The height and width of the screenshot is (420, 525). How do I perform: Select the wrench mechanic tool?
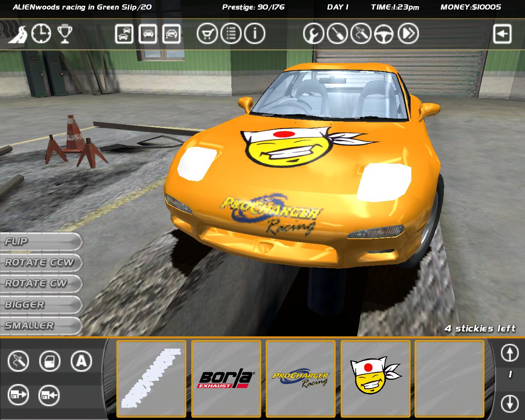(314, 34)
